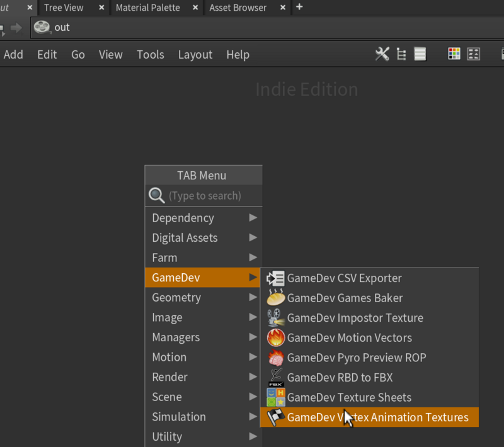Show nodes in list mode icon

(420, 54)
